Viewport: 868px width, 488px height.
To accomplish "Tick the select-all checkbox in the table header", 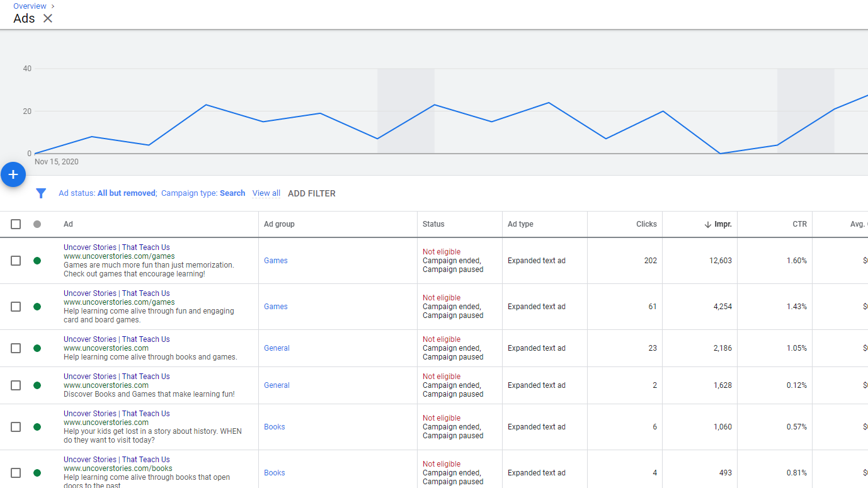I will pos(16,224).
